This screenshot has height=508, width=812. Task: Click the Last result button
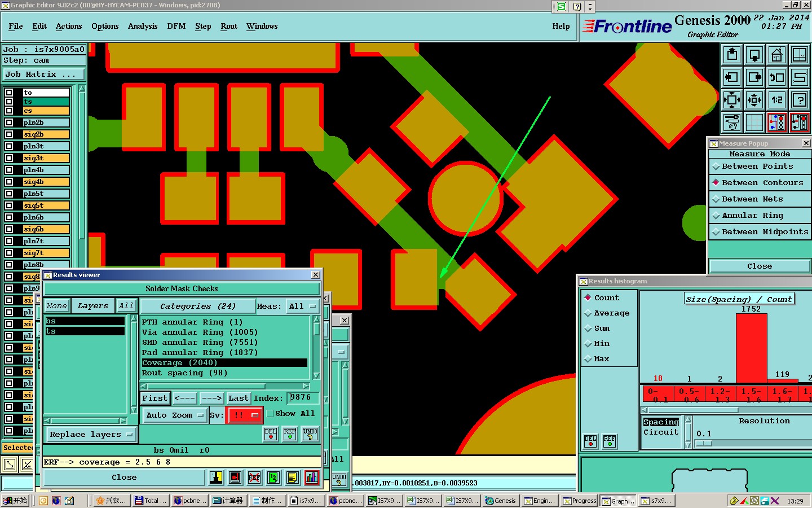pos(239,398)
